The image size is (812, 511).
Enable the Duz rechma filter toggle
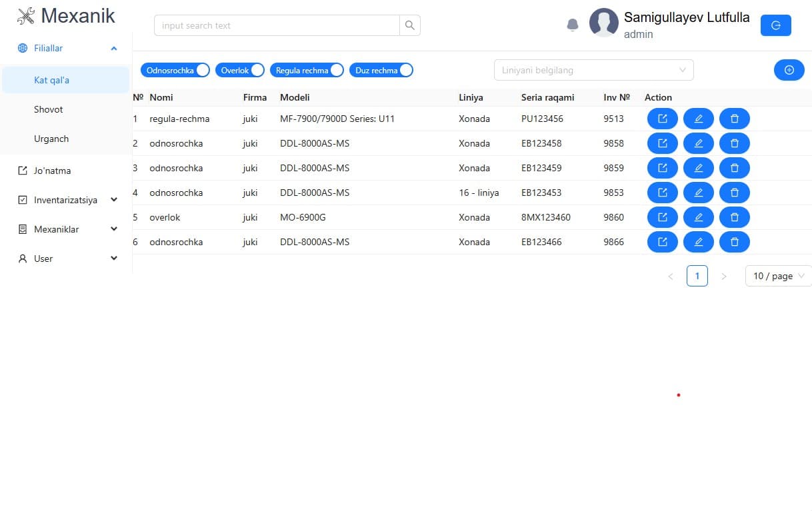point(405,69)
